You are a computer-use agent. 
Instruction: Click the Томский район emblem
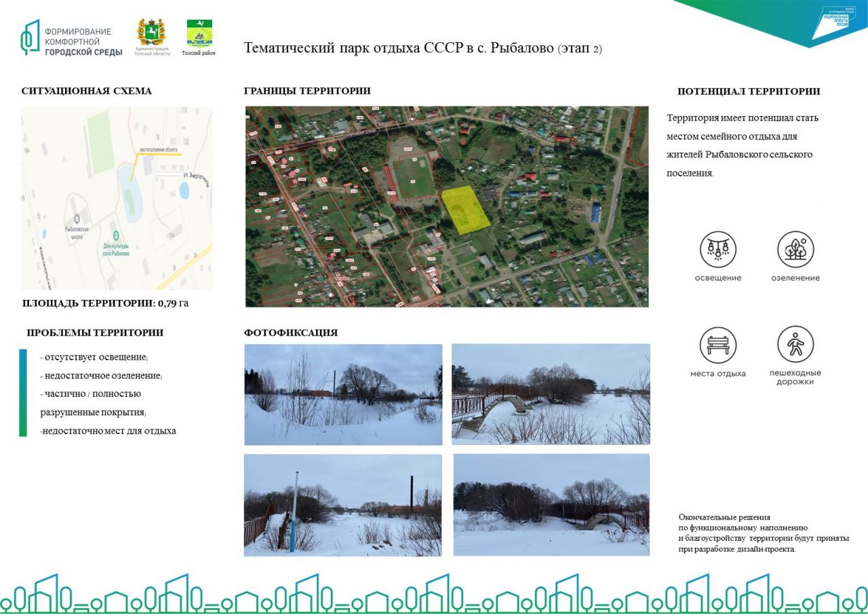(199, 33)
